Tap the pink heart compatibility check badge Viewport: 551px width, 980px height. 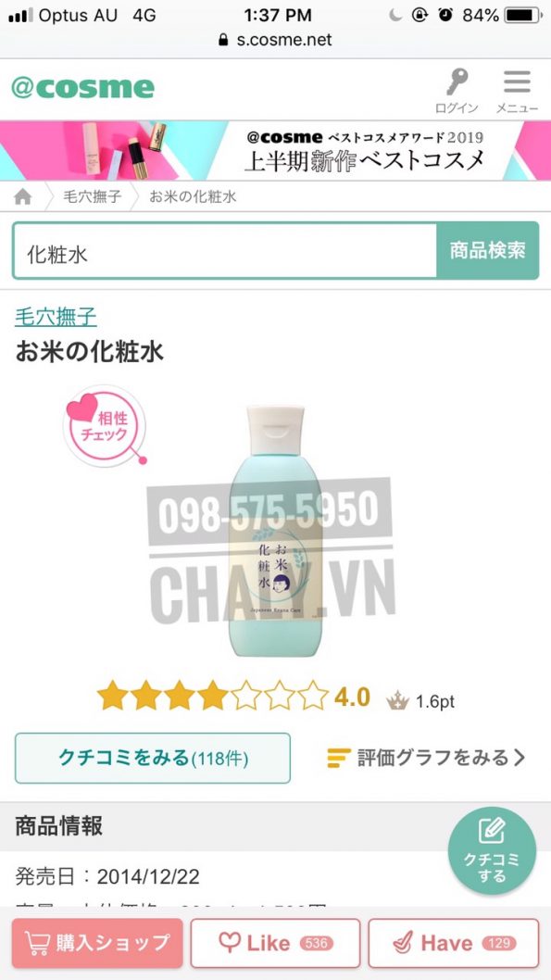(105, 426)
